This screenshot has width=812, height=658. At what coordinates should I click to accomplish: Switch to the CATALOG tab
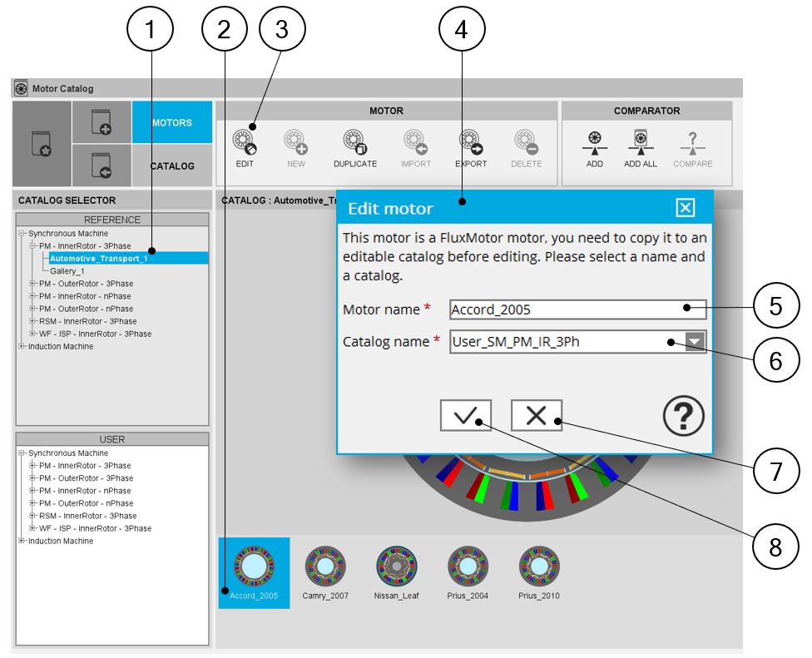171,166
